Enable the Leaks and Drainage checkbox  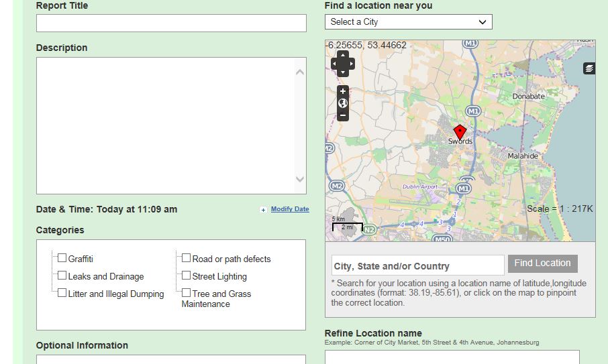(x=62, y=276)
